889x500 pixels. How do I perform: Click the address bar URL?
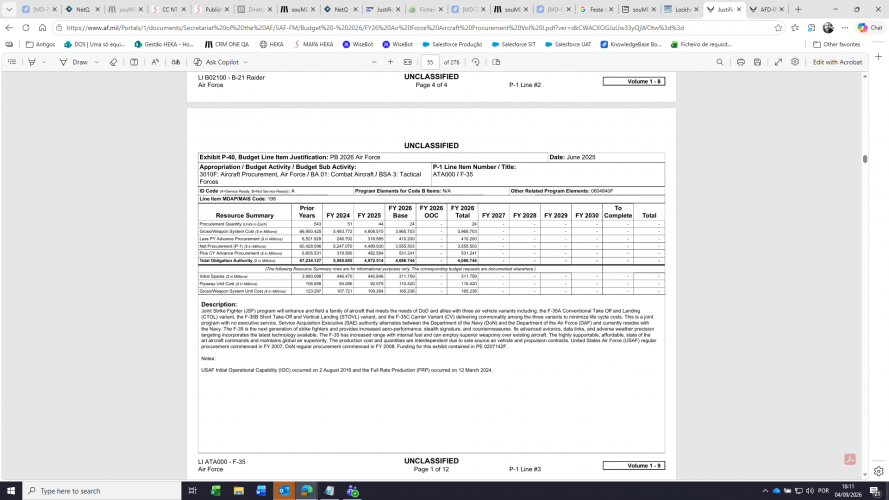pos(374,28)
